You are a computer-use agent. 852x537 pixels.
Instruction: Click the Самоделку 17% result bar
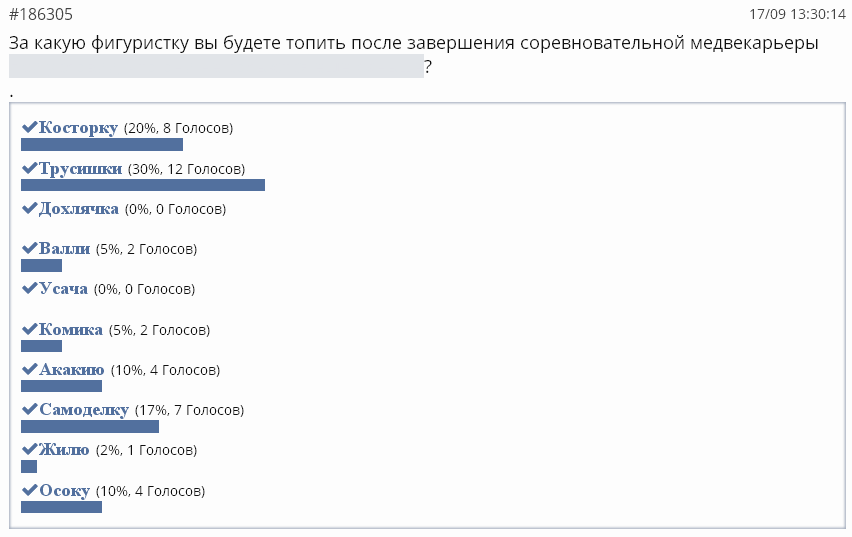(x=90, y=426)
